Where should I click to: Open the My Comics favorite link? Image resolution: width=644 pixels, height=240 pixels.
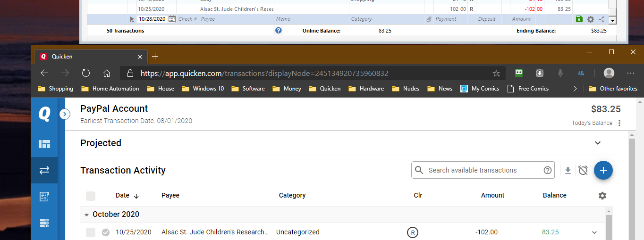coord(480,89)
